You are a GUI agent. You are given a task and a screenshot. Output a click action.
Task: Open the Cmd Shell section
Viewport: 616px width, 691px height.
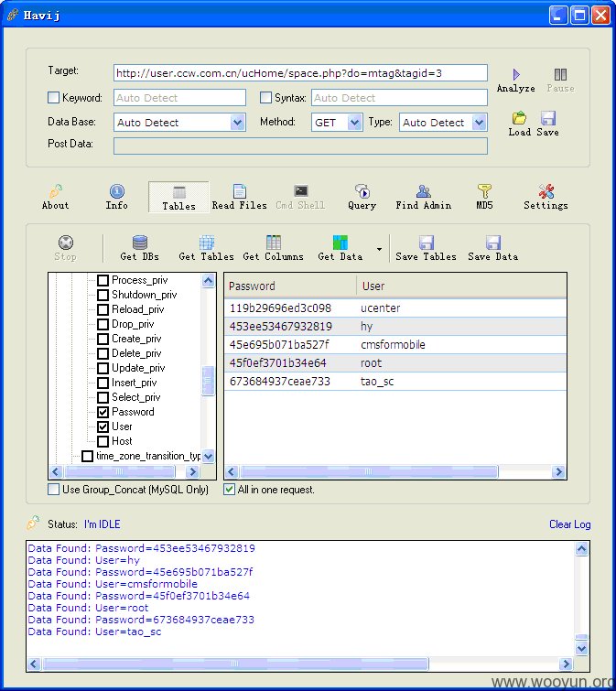tap(300, 197)
